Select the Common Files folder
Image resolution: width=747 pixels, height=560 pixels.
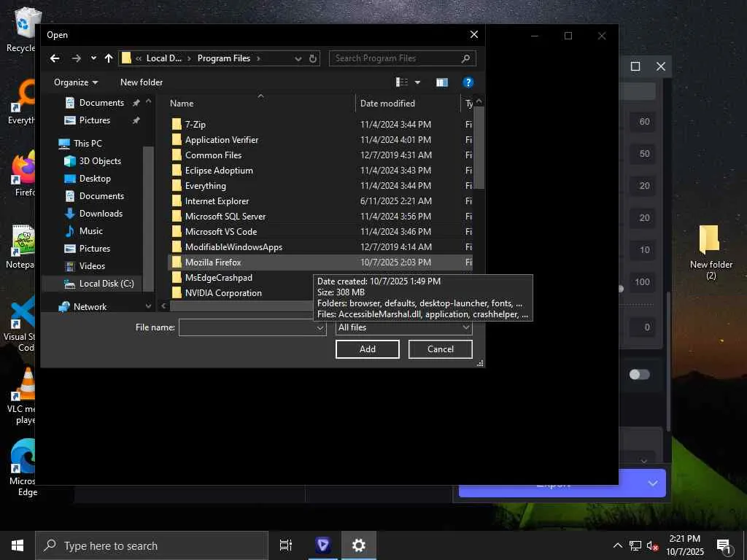(213, 155)
